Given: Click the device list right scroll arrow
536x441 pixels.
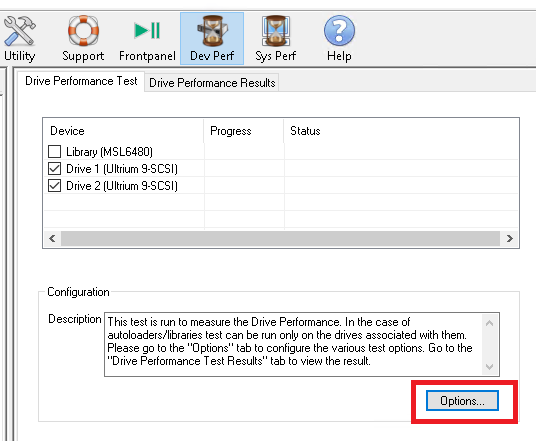Looking at the screenshot, I should tap(510, 238).
